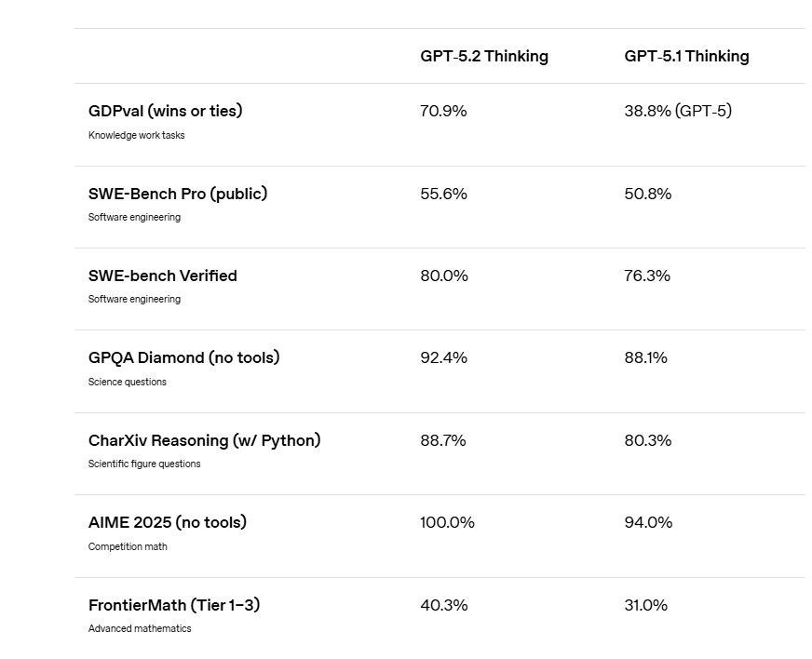Click the 70.9% GDPval score
Image resolution: width=812 pixels, height=659 pixels.
pos(443,111)
